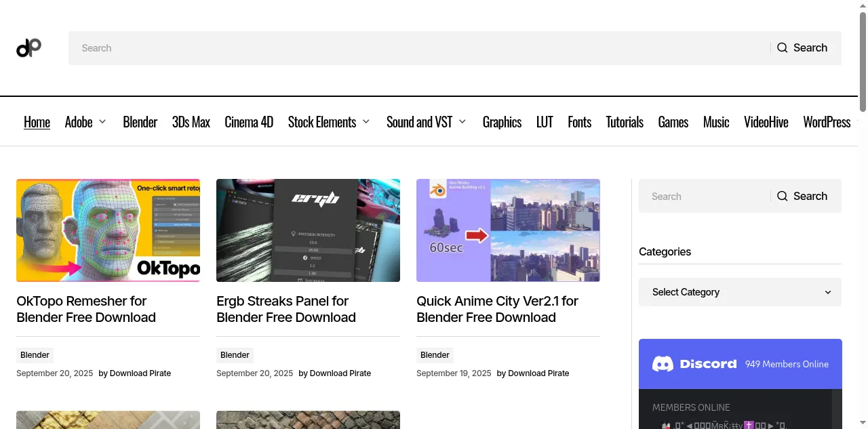Viewport: 868px width, 429px height.
Task: Open OkTopo Remesher for Blender article title
Action: click(86, 309)
